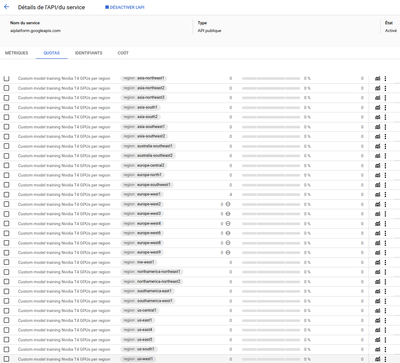Screen dimensions: 400x363
Task: Select the me-west1 row checkbox
Action: [6, 262]
